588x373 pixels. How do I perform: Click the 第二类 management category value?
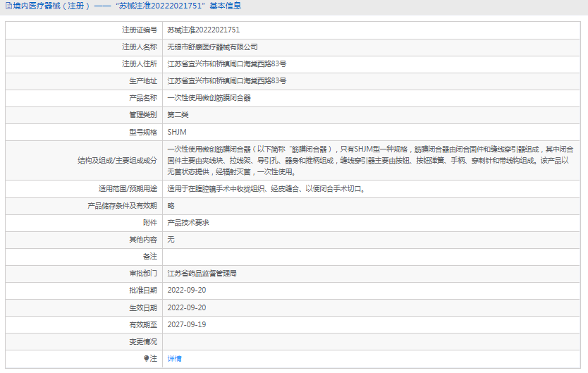coord(178,115)
